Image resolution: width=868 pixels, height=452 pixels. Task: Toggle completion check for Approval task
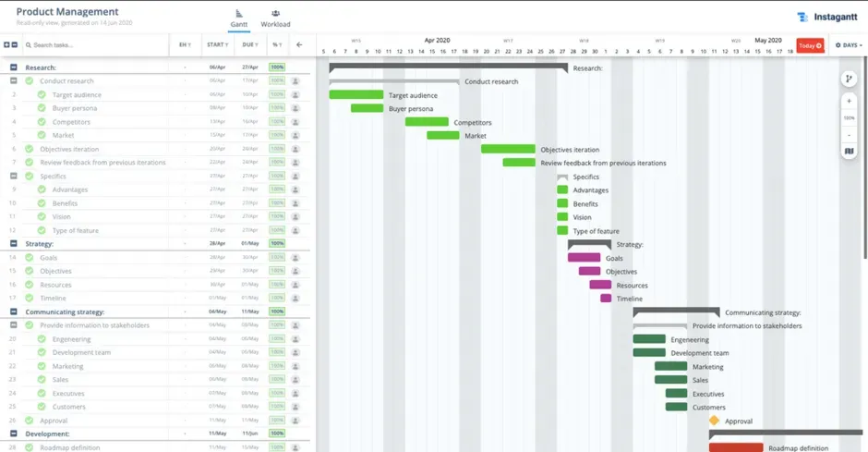click(x=29, y=421)
